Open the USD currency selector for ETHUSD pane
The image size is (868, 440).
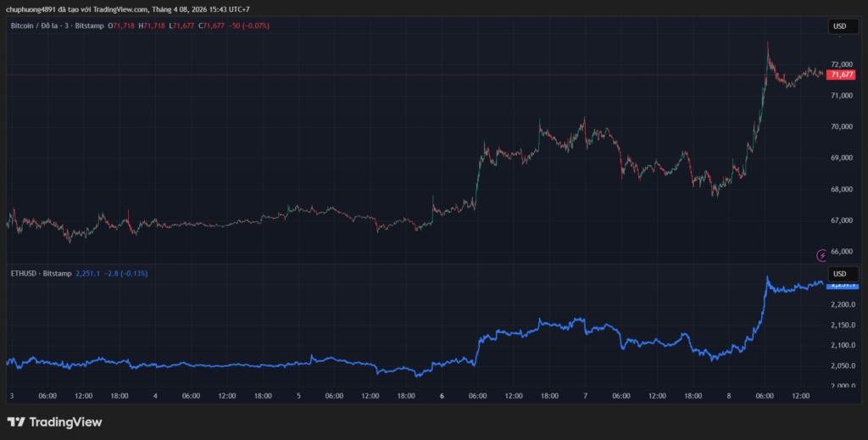pyautogui.click(x=840, y=274)
